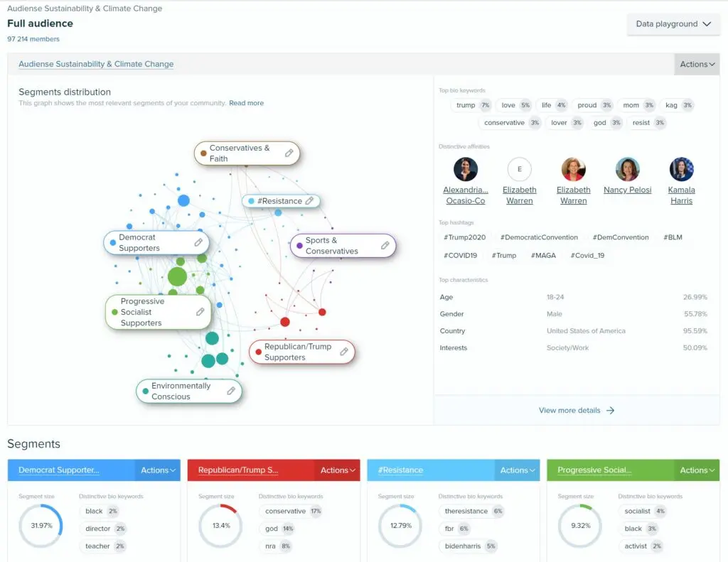The height and width of the screenshot is (562, 728).
Task: Click the #Trump2020 hashtag
Action: (x=464, y=237)
